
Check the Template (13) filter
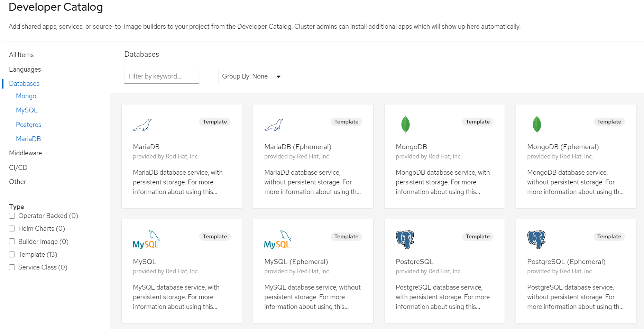click(12, 255)
